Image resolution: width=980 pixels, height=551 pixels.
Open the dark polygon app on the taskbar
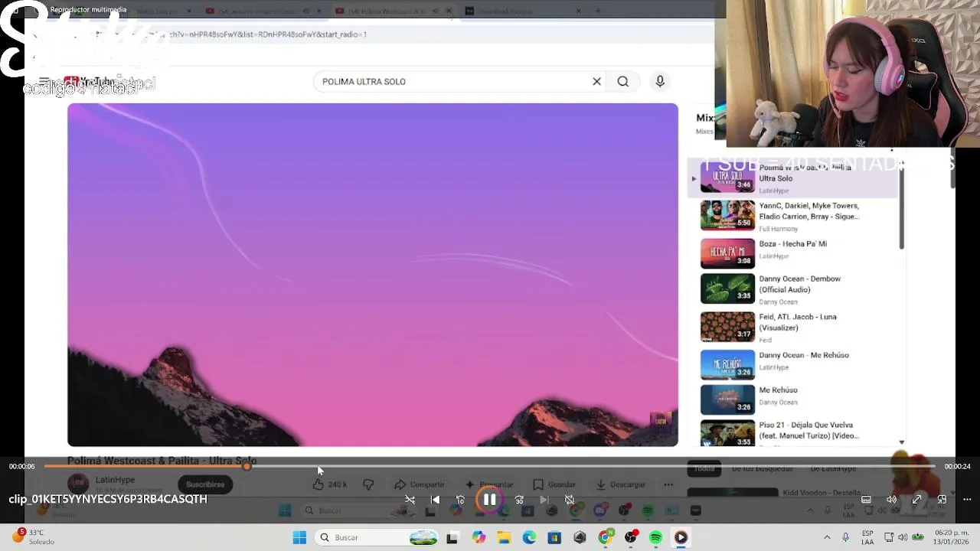click(580, 537)
